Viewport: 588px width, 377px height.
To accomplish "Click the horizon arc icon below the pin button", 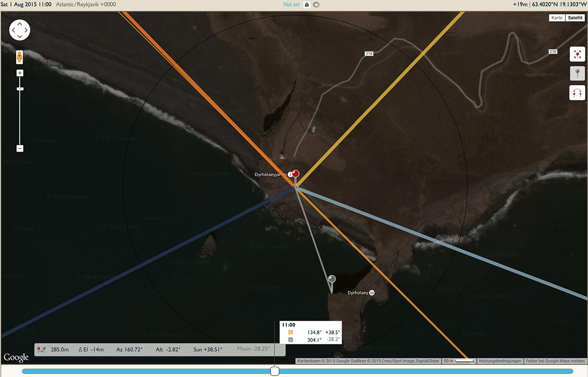I will (577, 93).
